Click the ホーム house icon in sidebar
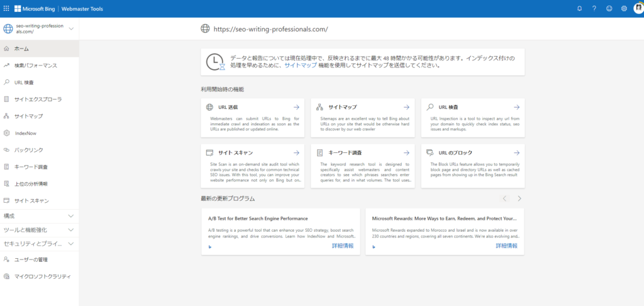 (x=6, y=48)
